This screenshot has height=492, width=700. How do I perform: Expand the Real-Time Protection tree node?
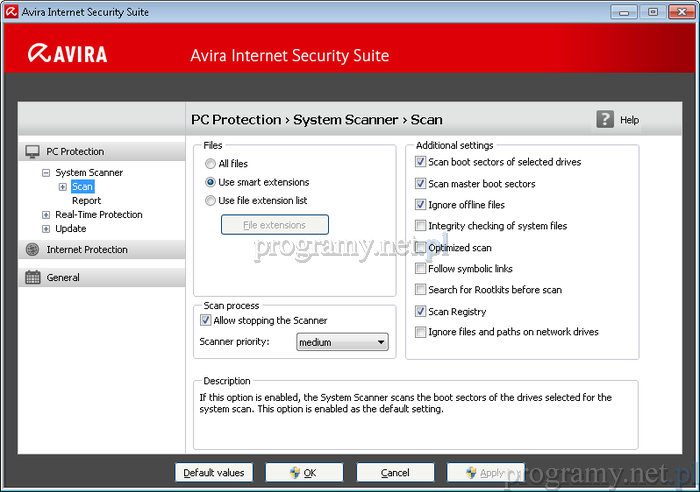point(46,215)
